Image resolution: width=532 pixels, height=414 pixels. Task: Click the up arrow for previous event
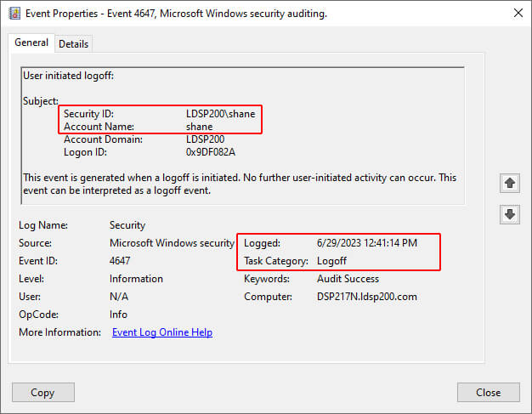[510, 183]
